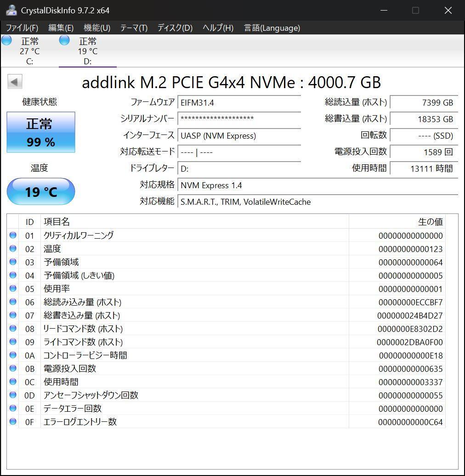Select the シリアルナンバー masked value field
465x476 pixels.
[239, 119]
